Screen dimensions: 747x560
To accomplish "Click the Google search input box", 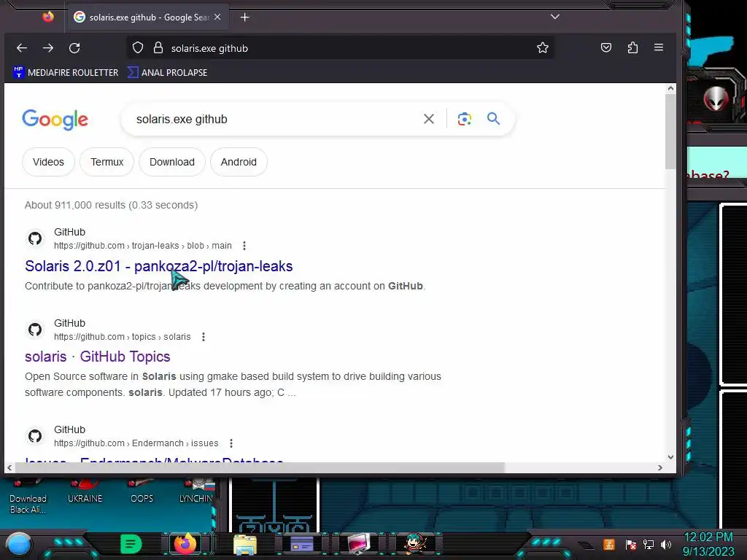I will coord(276,119).
